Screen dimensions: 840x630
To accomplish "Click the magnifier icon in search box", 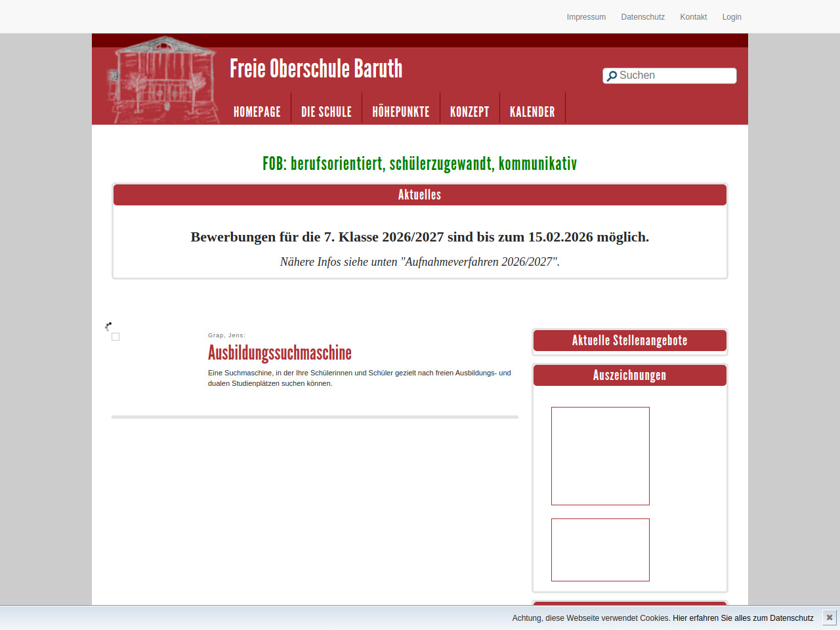I will [x=612, y=76].
